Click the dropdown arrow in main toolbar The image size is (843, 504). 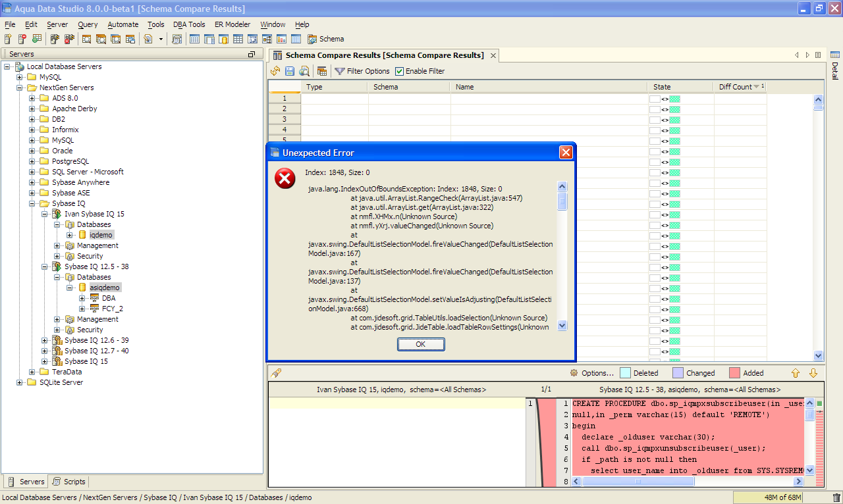point(161,39)
